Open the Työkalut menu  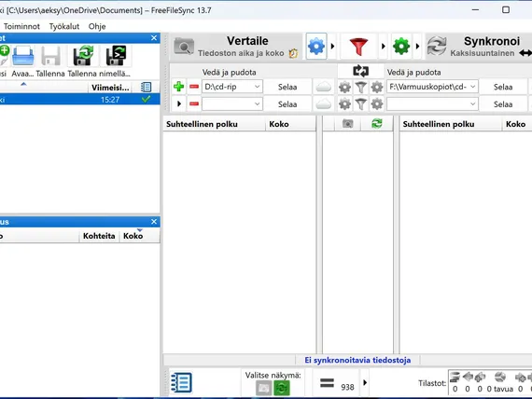(x=64, y=26)
